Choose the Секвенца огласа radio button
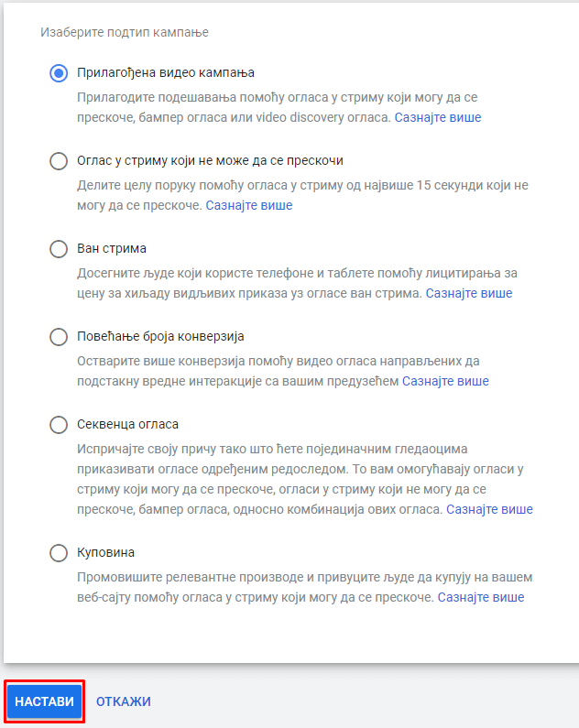Image resolution: width=579 pixels, height=728 pixels. click(59, 425)
